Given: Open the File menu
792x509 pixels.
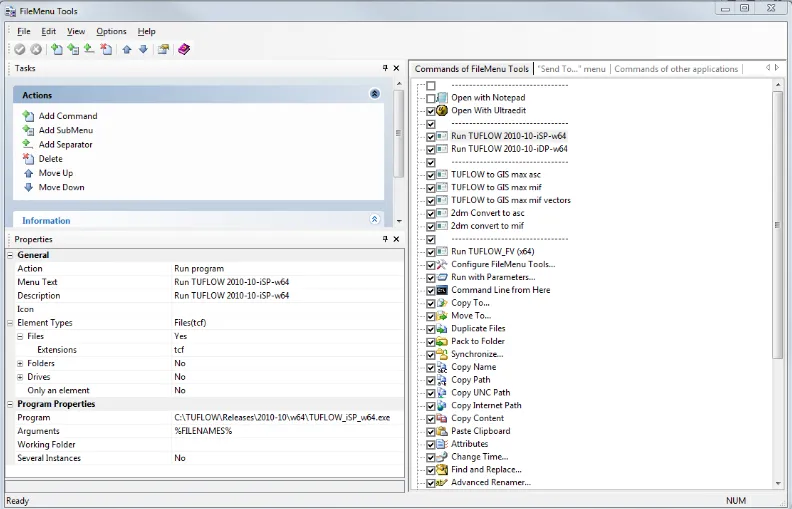Looking at the screenshot, I should (24, 31).
